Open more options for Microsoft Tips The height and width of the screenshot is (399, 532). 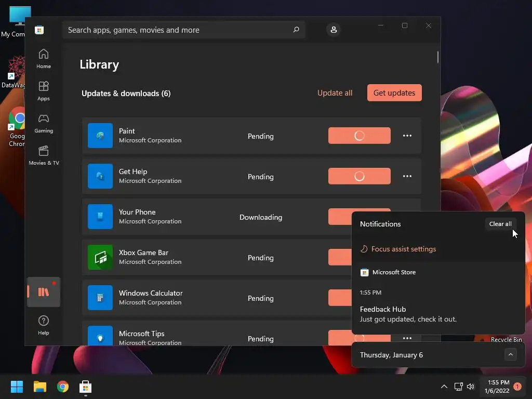tap(407, 338)
